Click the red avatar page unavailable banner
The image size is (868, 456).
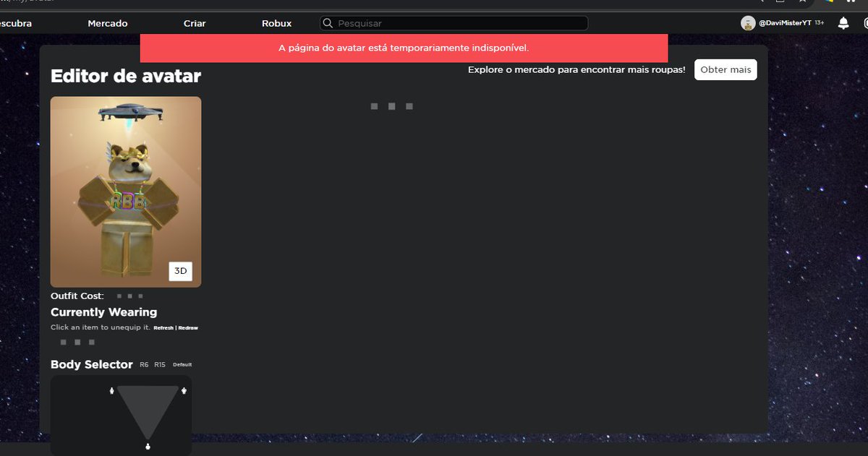click(404, 48)
